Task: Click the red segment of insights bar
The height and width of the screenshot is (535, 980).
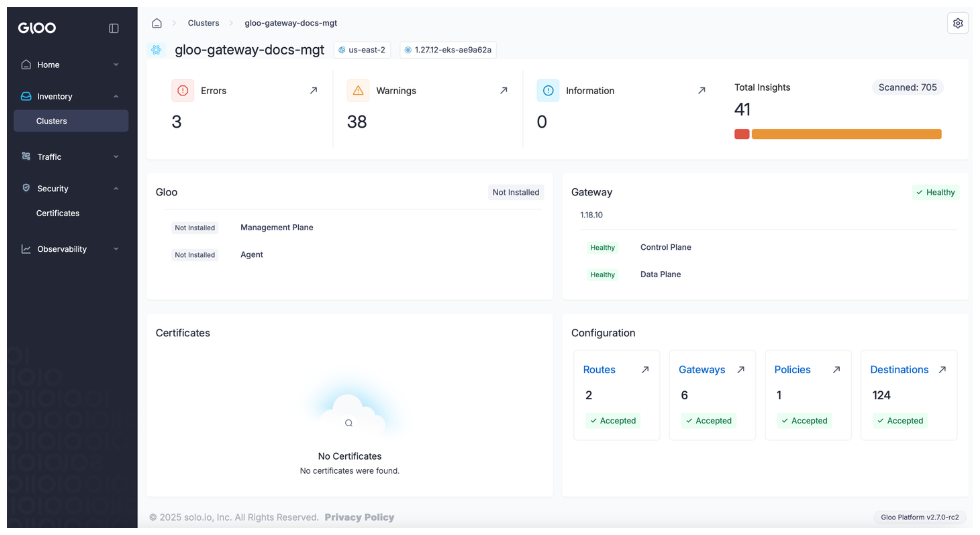Action: (x=741, y=134)
